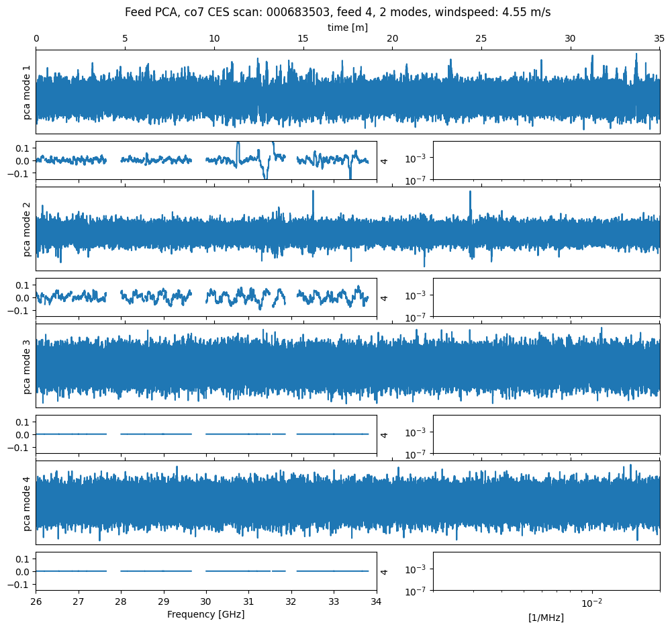Click the 0 tick on the time axis

pos(36,40)
